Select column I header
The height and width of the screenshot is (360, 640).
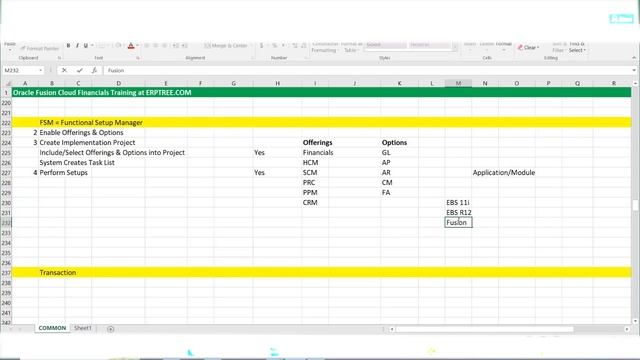click(x=315, y=83)
